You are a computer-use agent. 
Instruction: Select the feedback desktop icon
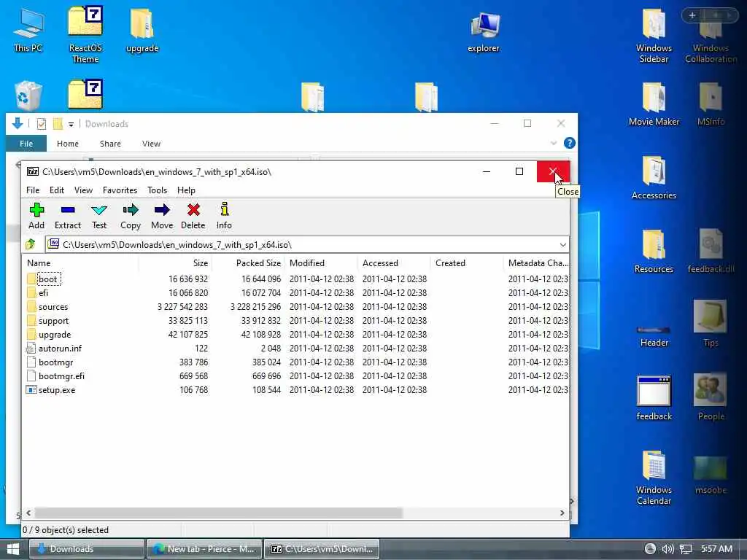(654, 398)
